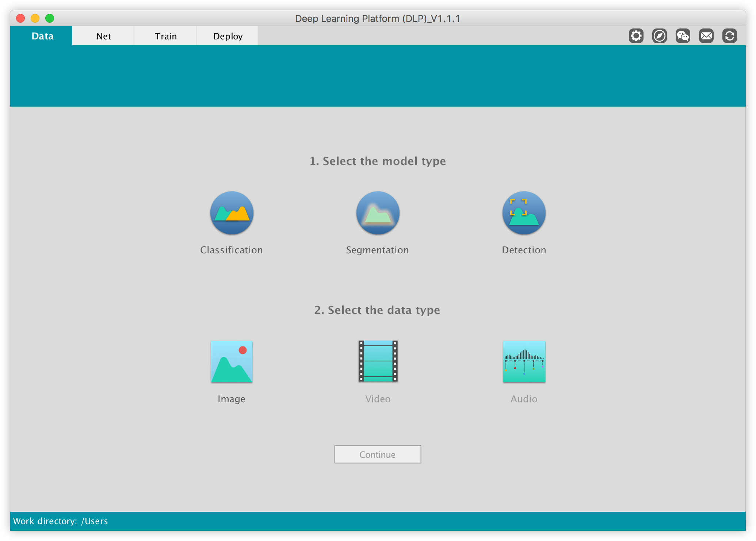Screen dimensions: 756x541
Task: Click the Classification text label
Action: (x=232, y=250)
